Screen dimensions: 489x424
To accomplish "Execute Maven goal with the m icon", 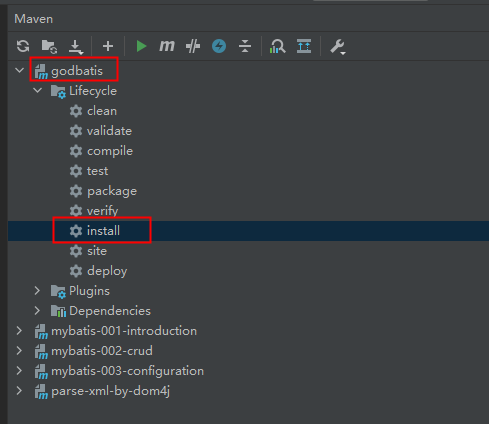I will pyautogui.click(x=167, y=46).
